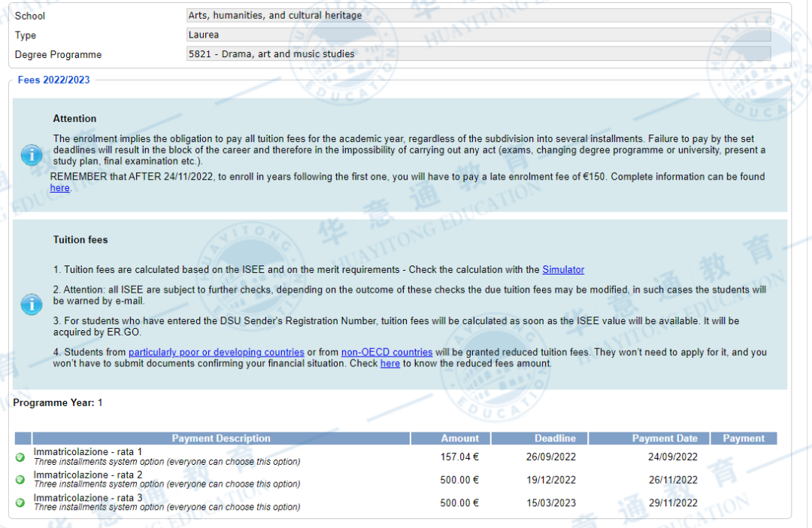Click the Payment column header
The height and width of the screenshot is (528, 812).
click(x=744, y=438)
